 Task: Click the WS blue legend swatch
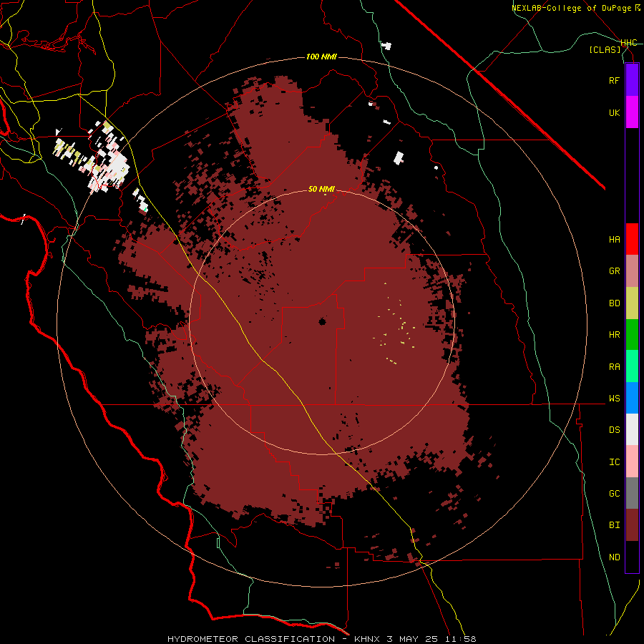click(x=632, y=398)
